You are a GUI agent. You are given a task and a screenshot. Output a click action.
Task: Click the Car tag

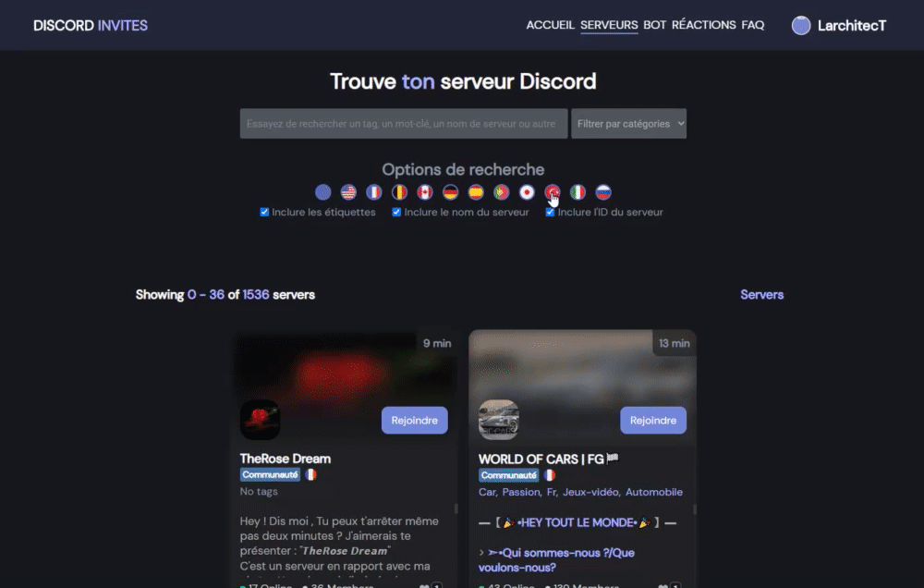486,492
